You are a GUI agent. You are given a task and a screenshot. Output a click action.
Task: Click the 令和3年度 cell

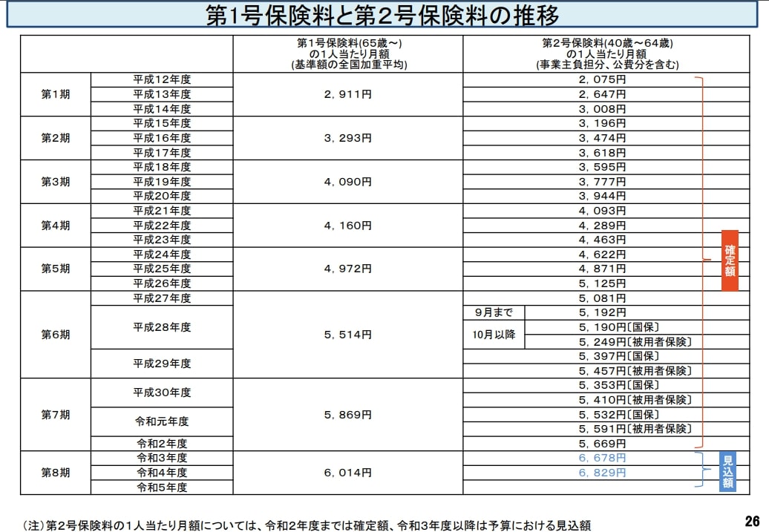point(162,458)
